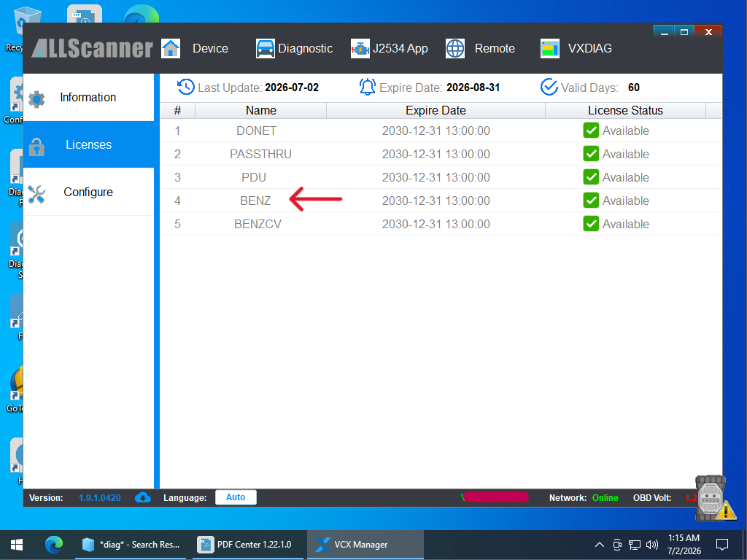Click the cloud download update icon
Screen dimensions: 747x560
(143, 497)
